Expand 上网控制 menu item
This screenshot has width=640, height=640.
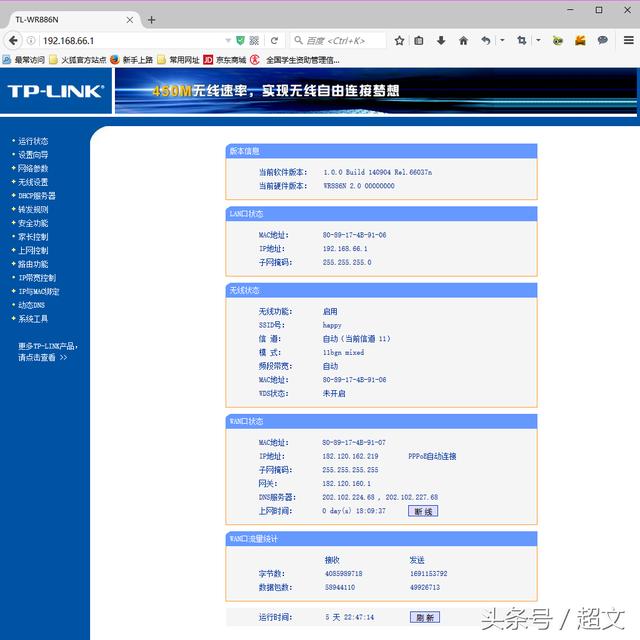point(33,251)
